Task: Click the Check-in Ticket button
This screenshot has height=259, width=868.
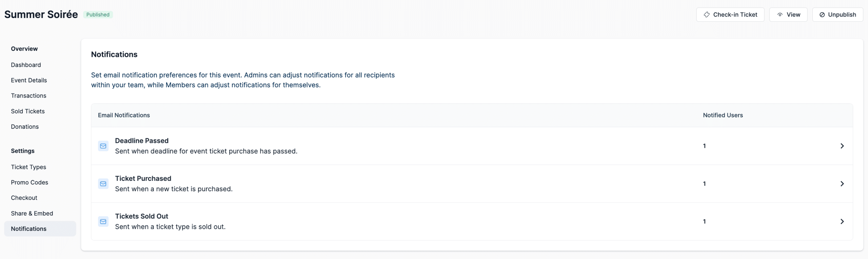Action: pyautogui.click(x=730, y=14)
